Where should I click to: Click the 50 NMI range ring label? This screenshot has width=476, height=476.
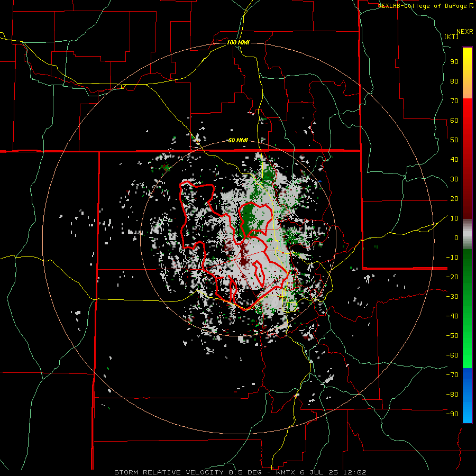238,140
